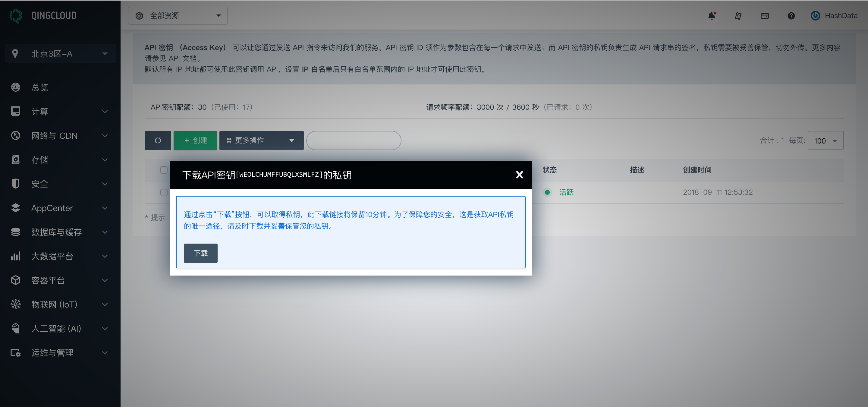Viewport: 868px width, 407px height.
Task: Click the API密钥配额: 30 text
Action: 178,107
